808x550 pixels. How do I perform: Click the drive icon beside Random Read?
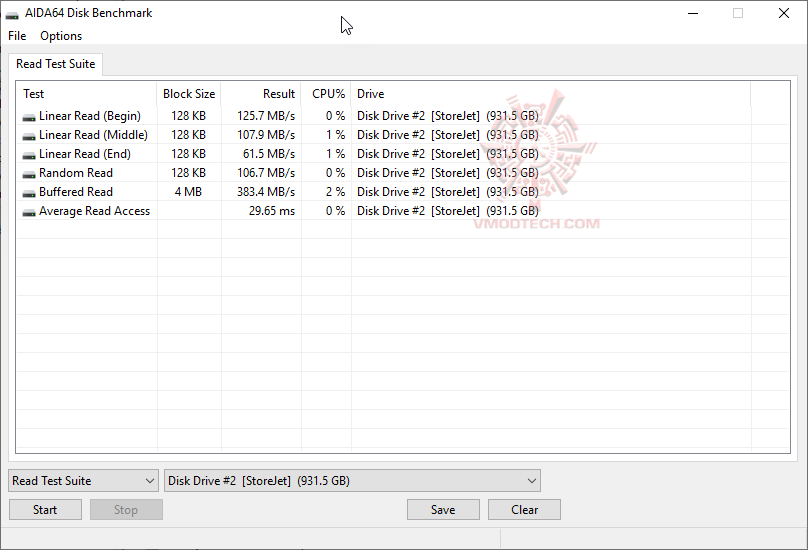[29, 174]
